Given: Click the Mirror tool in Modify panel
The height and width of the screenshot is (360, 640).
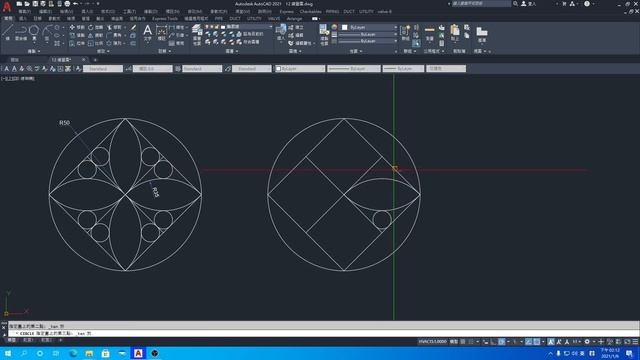Looking at the screenshot, I should coord(96,36).
